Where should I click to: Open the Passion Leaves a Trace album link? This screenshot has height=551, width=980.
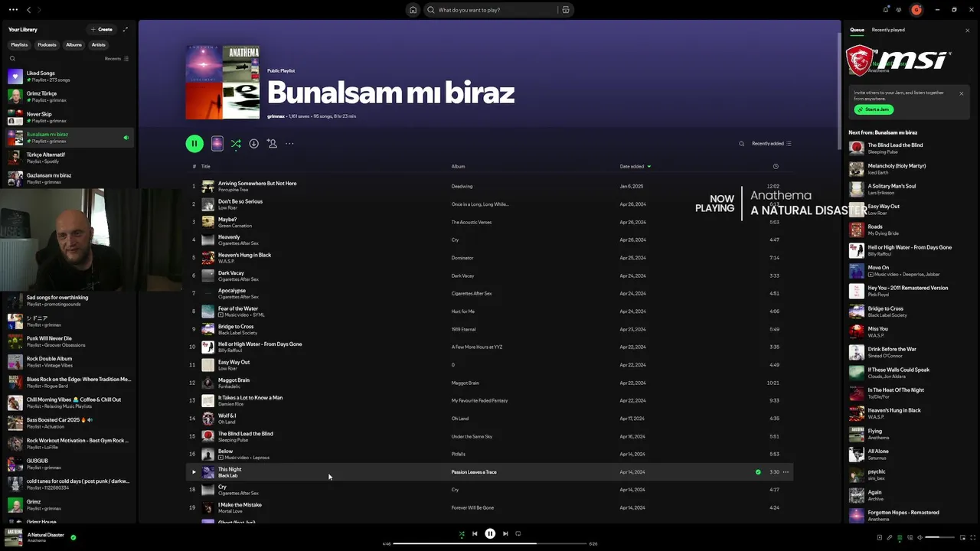tap(474, 472)
